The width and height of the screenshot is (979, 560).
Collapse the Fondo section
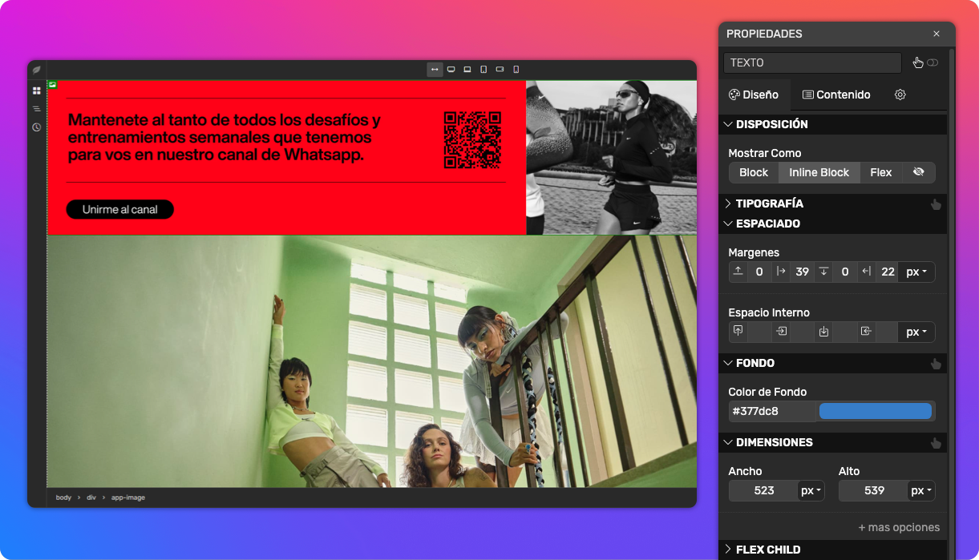click(x=832, y=363)
